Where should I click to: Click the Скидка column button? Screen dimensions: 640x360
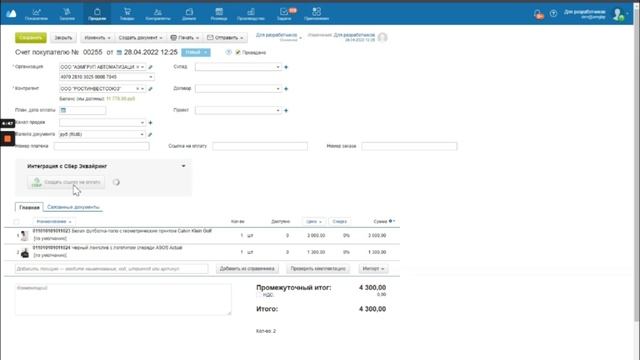[x=339, y=221]
